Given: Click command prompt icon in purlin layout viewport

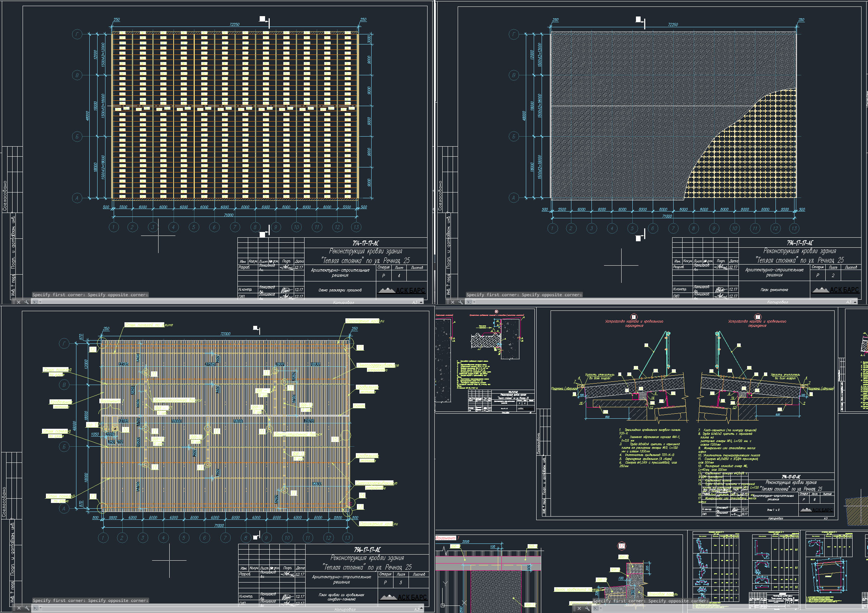Looking at the screenshot, I should pos(35,302).
